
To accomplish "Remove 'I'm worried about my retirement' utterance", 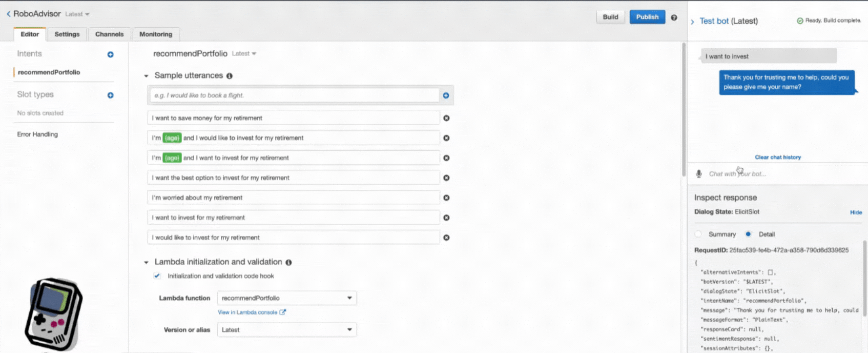I will point(446,198).
